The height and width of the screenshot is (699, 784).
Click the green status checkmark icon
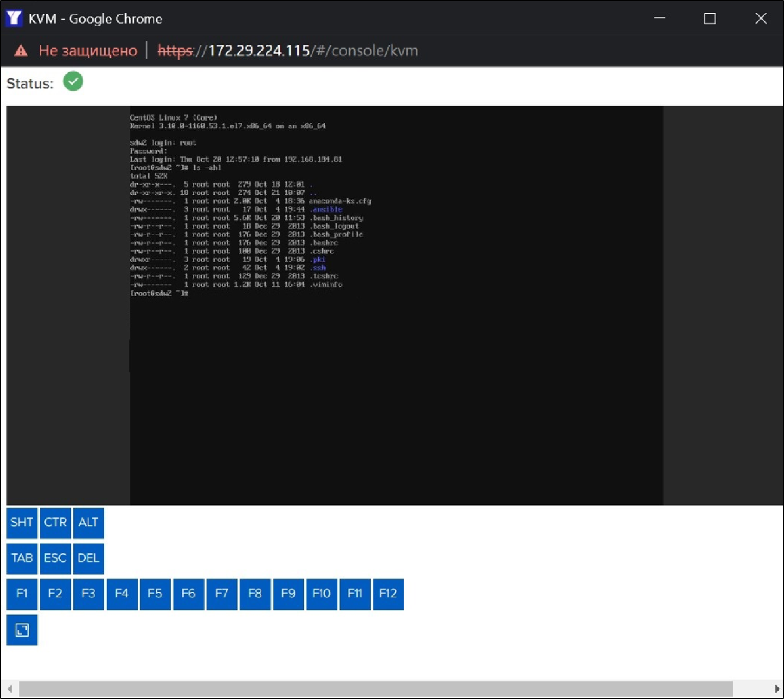(73, 82)
